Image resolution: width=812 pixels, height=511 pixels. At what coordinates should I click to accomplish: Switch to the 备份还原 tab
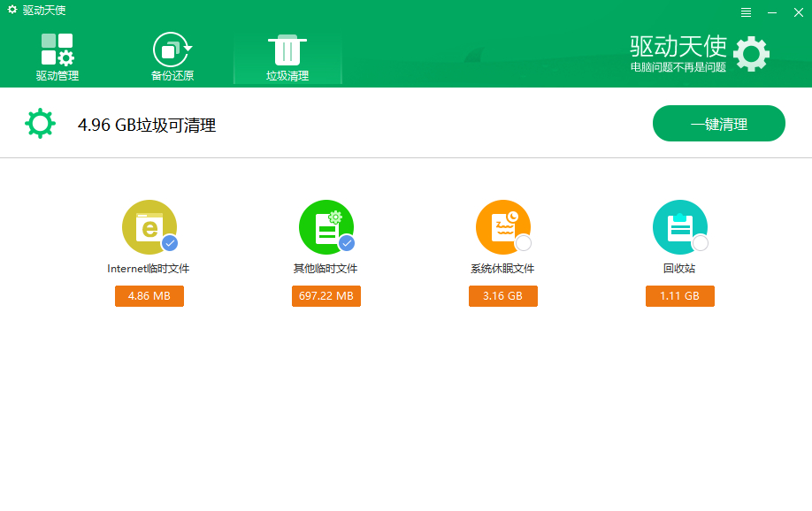click(x=172, y=57)
